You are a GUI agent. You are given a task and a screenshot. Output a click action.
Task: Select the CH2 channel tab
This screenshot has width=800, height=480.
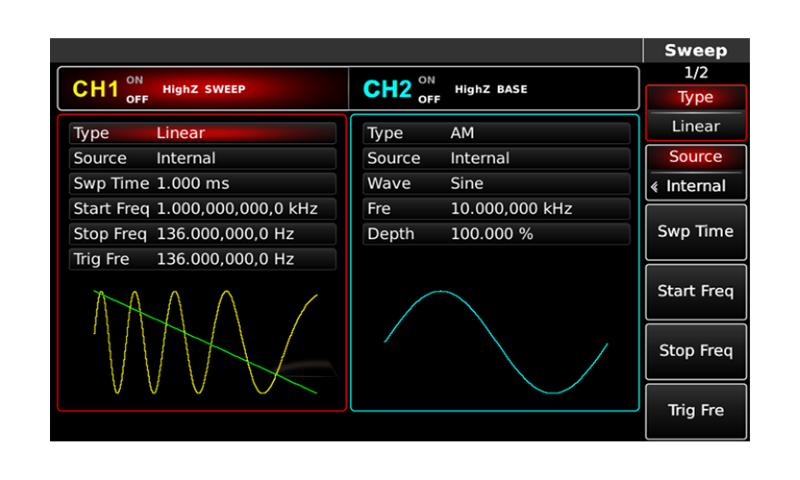387,89
